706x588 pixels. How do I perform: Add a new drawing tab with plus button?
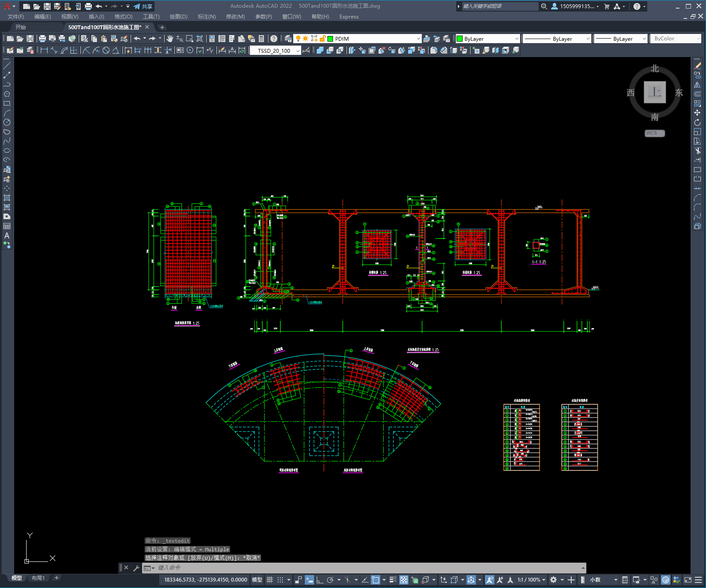(x=162, y=27)
